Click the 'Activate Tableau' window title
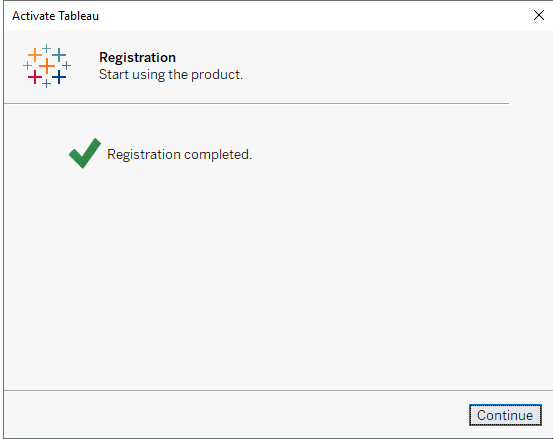 tap(55, 16)
